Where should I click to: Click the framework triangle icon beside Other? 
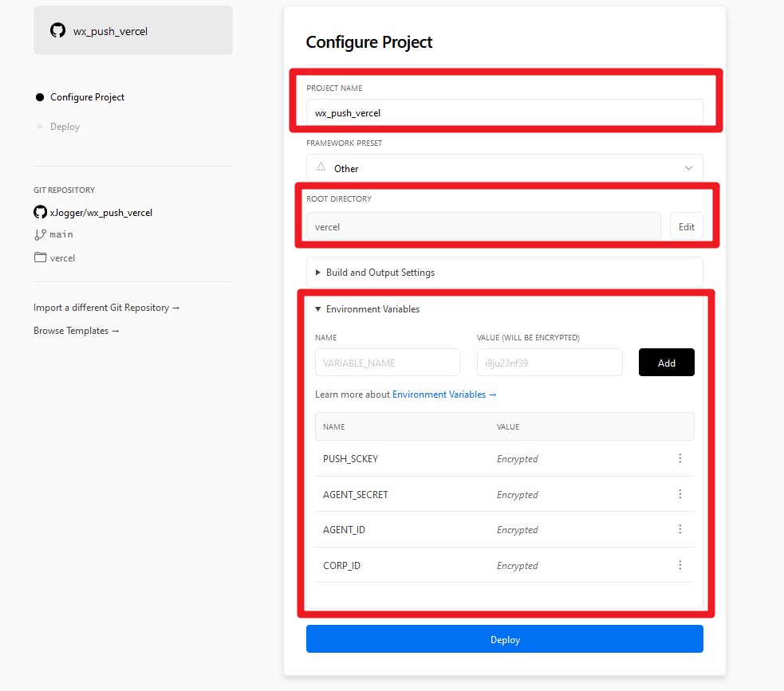coord(321,167)
